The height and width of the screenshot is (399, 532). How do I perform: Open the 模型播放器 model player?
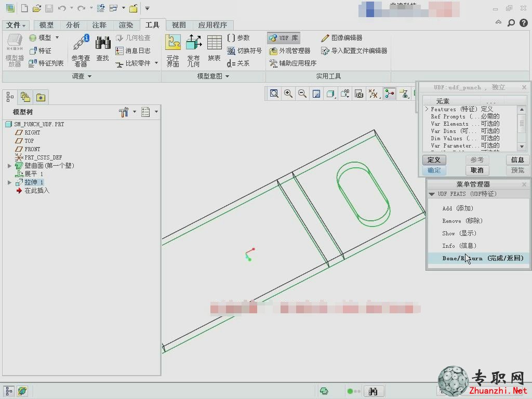point(15,50)
